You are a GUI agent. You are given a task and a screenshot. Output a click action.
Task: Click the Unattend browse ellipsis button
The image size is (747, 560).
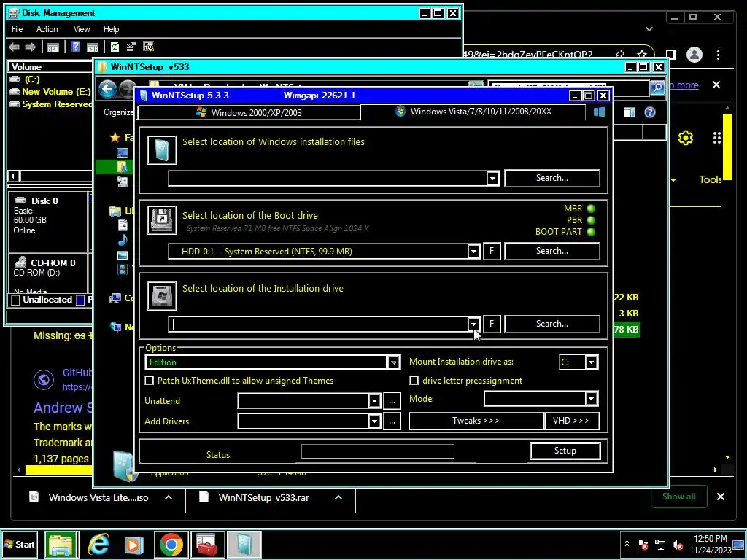coord(392,402)
